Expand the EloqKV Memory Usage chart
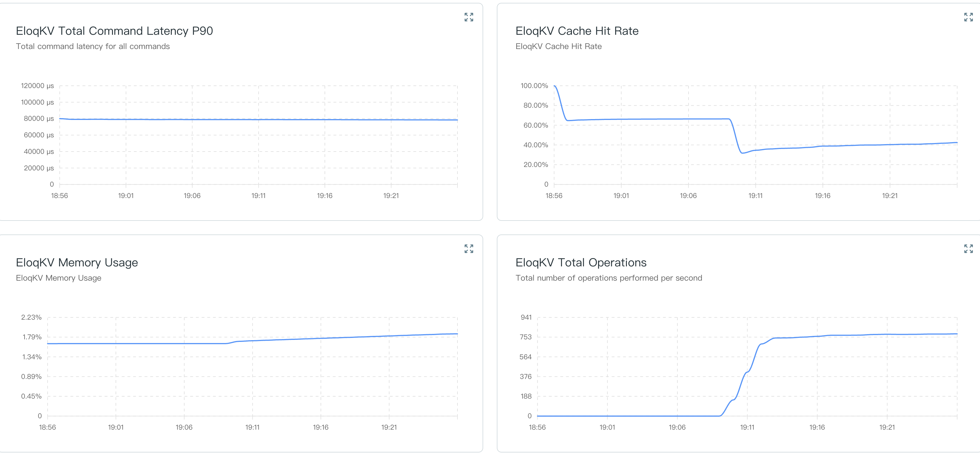The image size is (980, 453). (469, 249)
